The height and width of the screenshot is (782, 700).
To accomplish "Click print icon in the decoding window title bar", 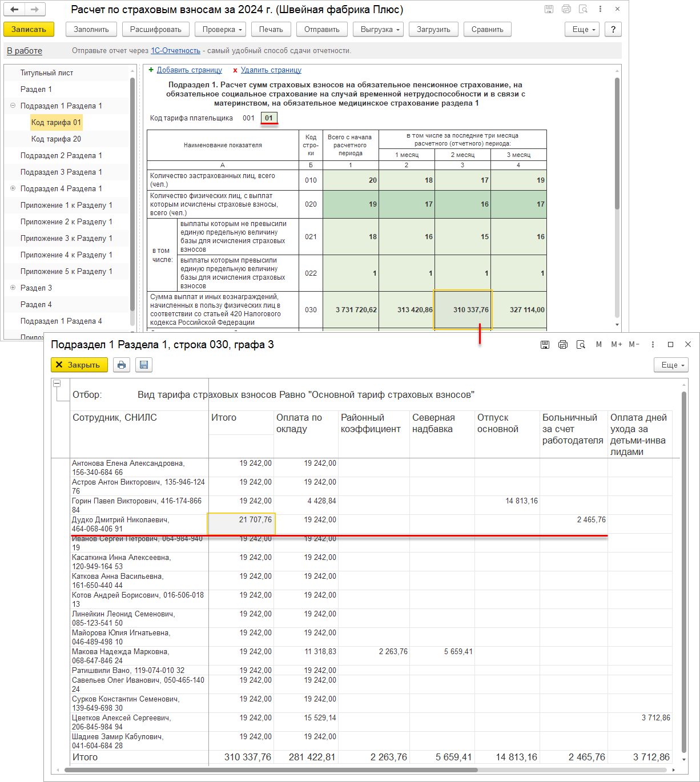I will 563,344.
